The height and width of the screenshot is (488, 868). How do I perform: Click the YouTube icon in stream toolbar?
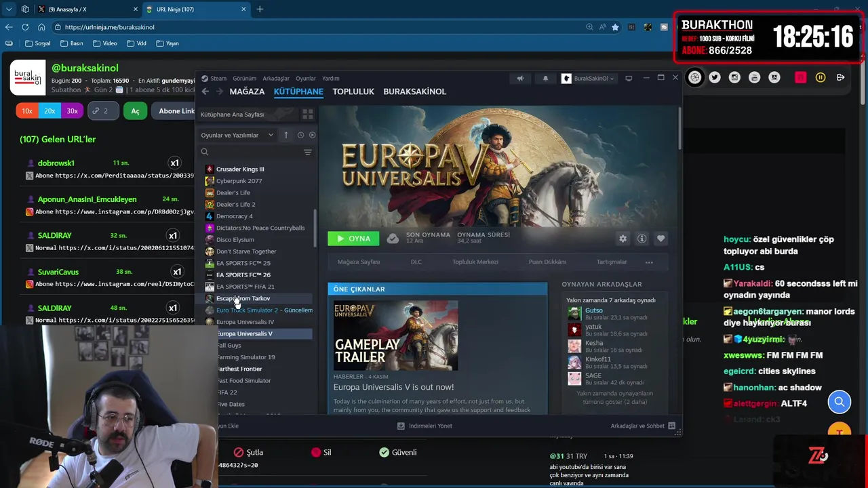(x=754, y=77)
